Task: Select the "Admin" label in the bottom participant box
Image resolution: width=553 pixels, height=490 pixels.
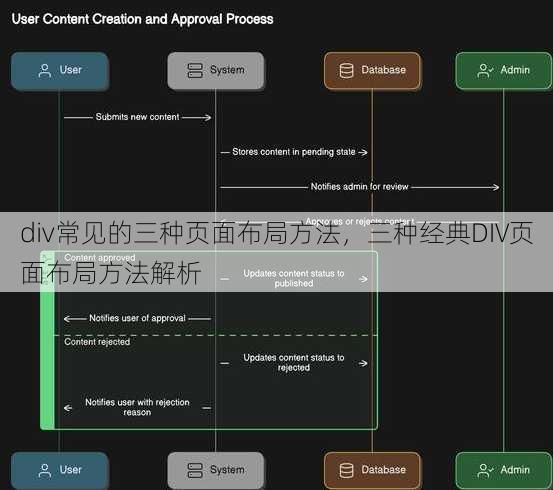Action: [515, 470]
